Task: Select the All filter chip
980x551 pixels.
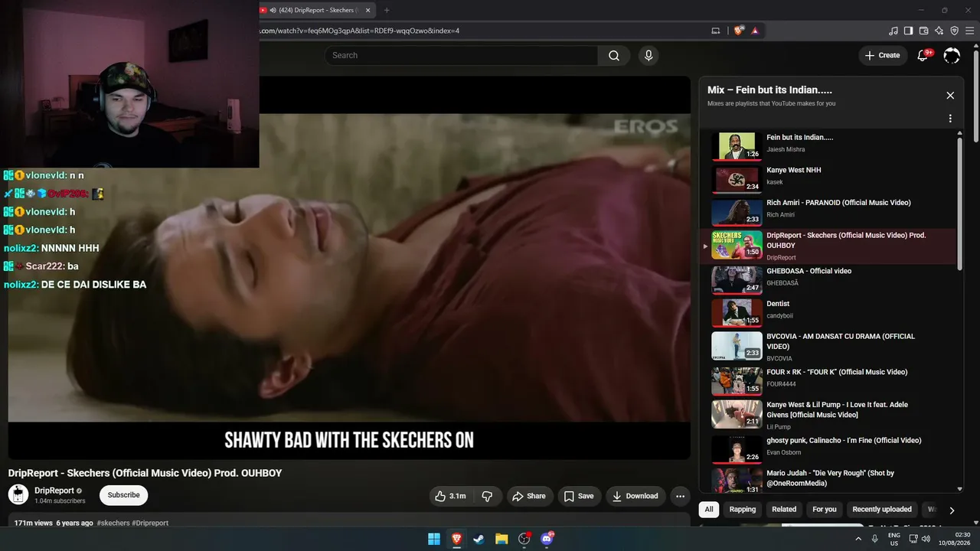Action: [709, 509]
